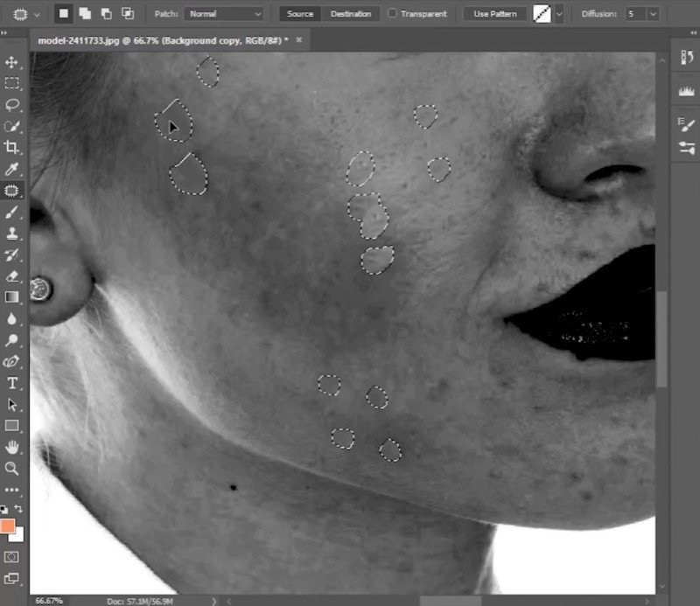700x606 pixels.
Task: Choose the Horizontal Type tool
Action: (x=12, y=383)
